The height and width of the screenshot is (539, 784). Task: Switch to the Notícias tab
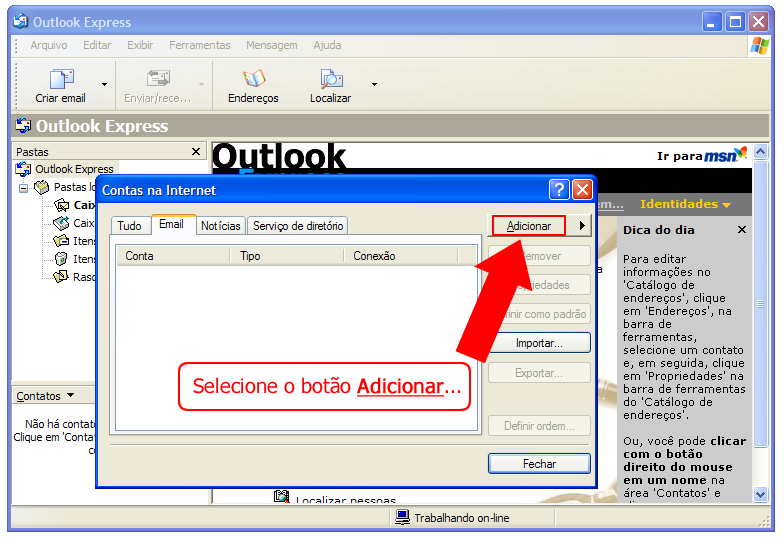[x=220, y=226]
